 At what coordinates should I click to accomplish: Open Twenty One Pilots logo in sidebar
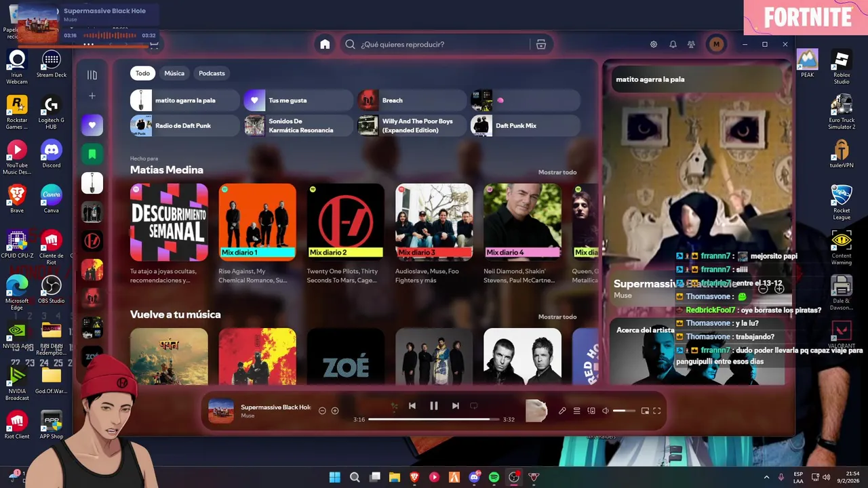[x=92, y=241]
